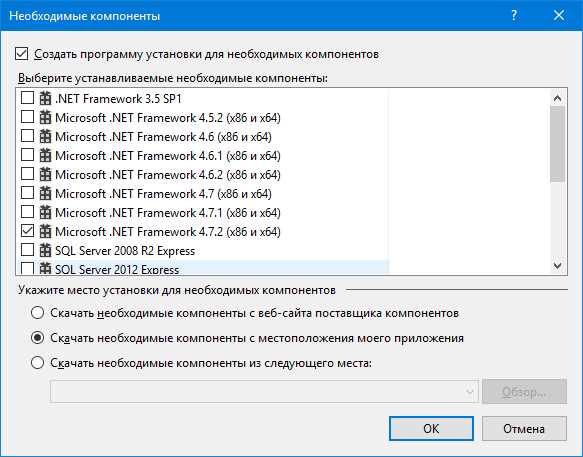Click the package icon for SQL Server 2008 R2 Express
Image resolution: width=583 pixels, height=457 pixels.
click(45, 250)
